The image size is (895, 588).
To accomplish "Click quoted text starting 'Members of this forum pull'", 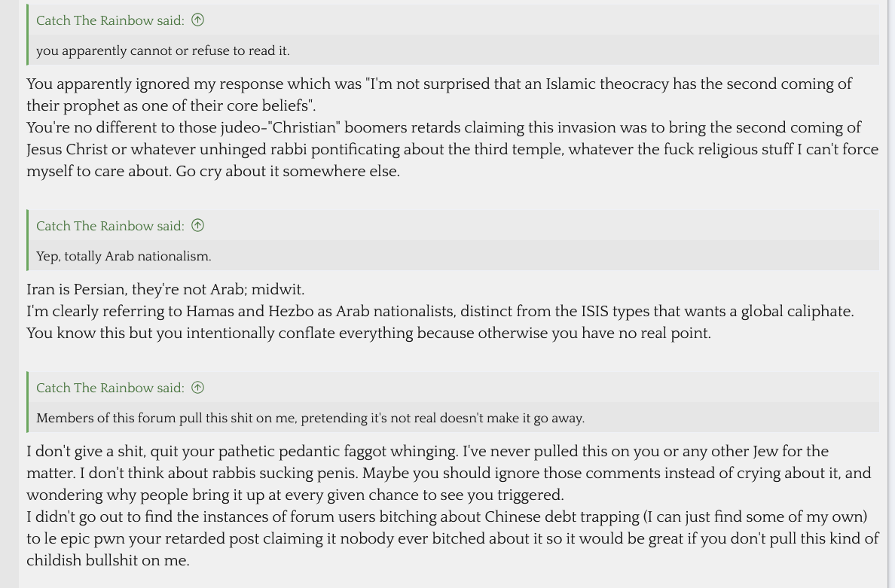I will tap(310, 418).
